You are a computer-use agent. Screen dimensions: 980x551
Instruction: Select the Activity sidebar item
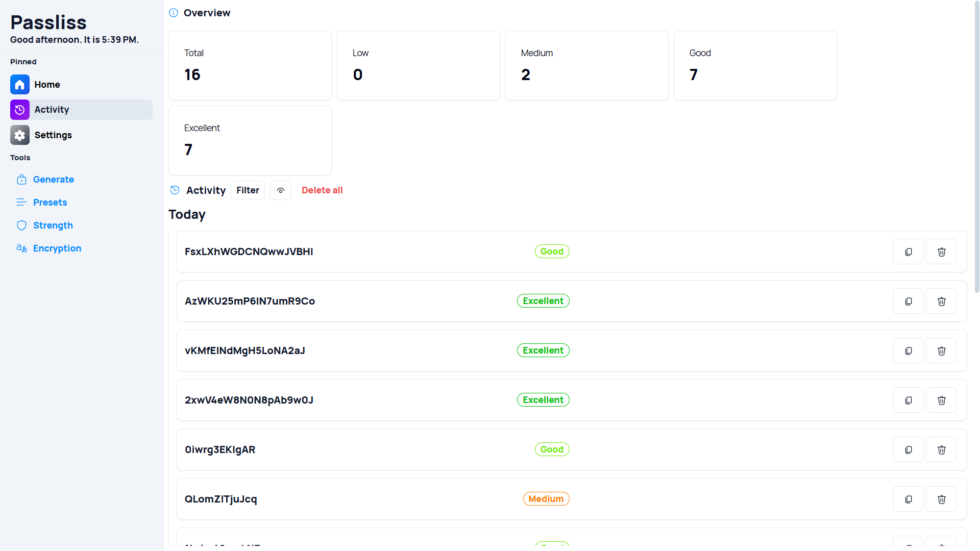[x=81, y=110]
